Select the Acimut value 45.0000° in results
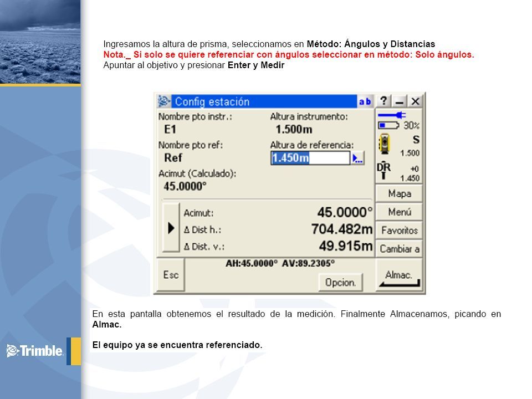Image resolution: width=532 pixels, height=399 pixels. [345, 213]
